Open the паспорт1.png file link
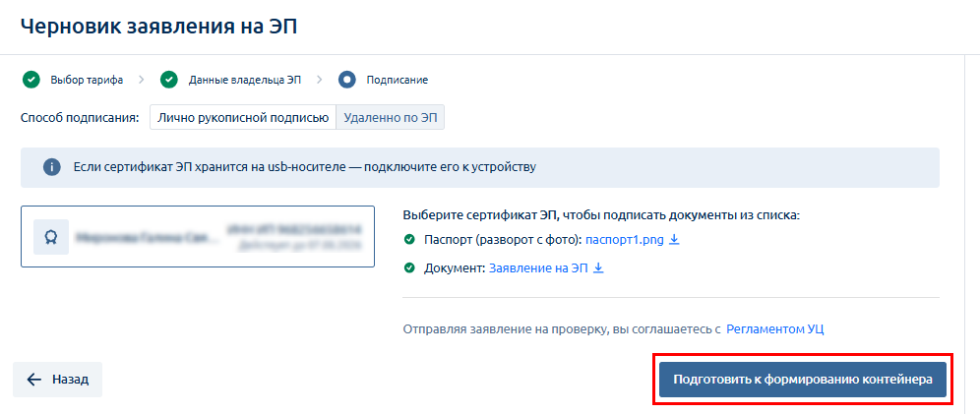Viewport: 980px width, 414px height. [625, 240]
